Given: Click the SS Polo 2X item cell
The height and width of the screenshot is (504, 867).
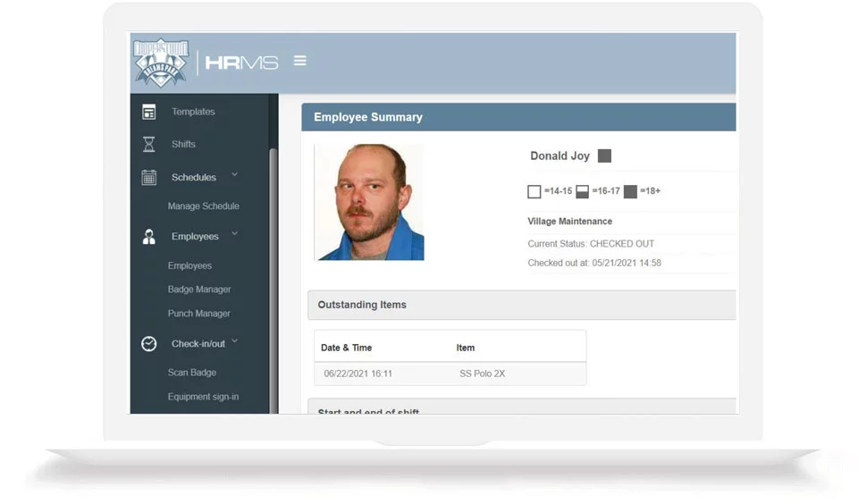Looking at the screenshot, I should point(482,374).
